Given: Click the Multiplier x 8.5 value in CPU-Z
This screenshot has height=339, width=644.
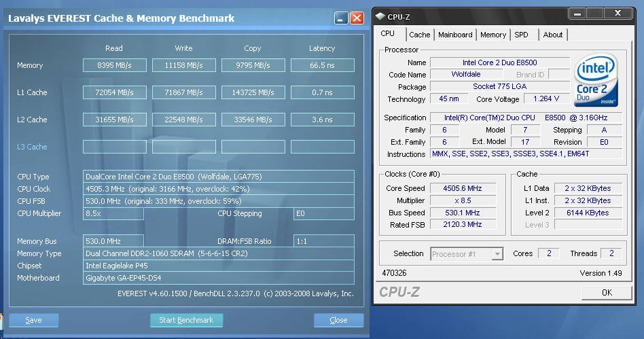Looking at the screenshot, I should click(x=463, y=200).
